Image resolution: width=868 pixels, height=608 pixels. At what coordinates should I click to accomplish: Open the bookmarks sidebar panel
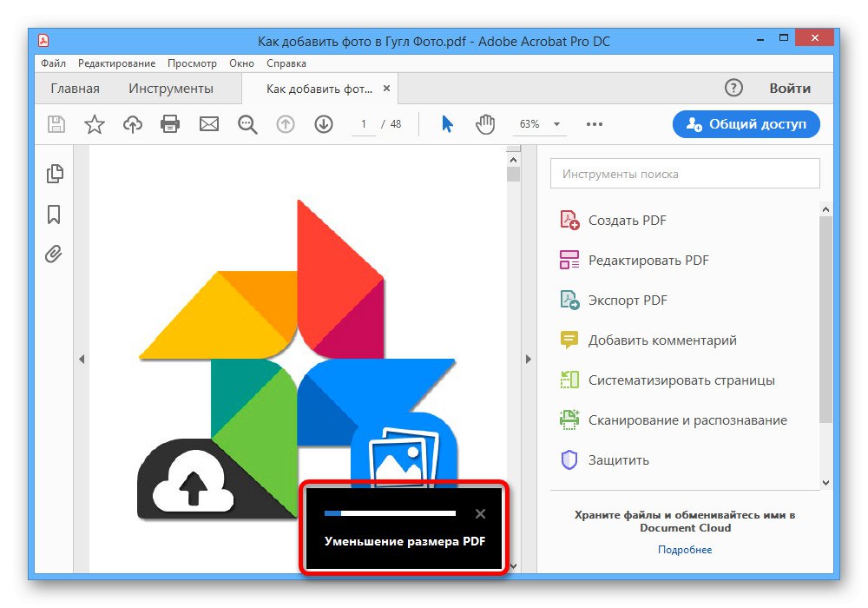[x=55, y=214]
